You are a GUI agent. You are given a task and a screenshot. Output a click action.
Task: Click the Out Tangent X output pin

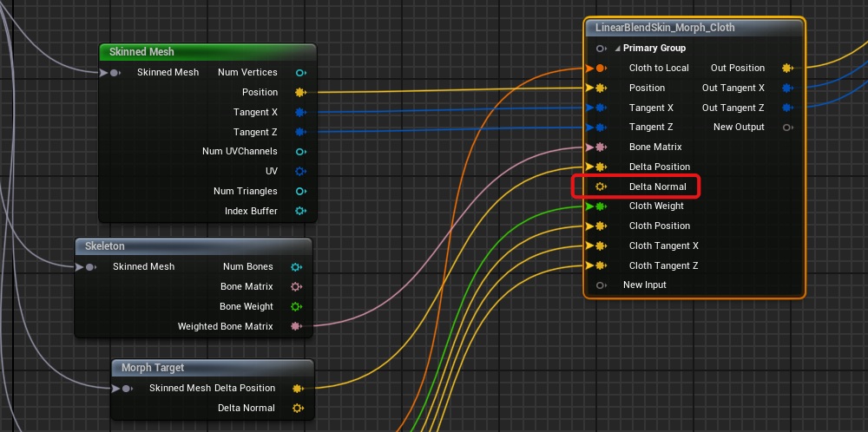pyautogui.click(x=786, y=88)
